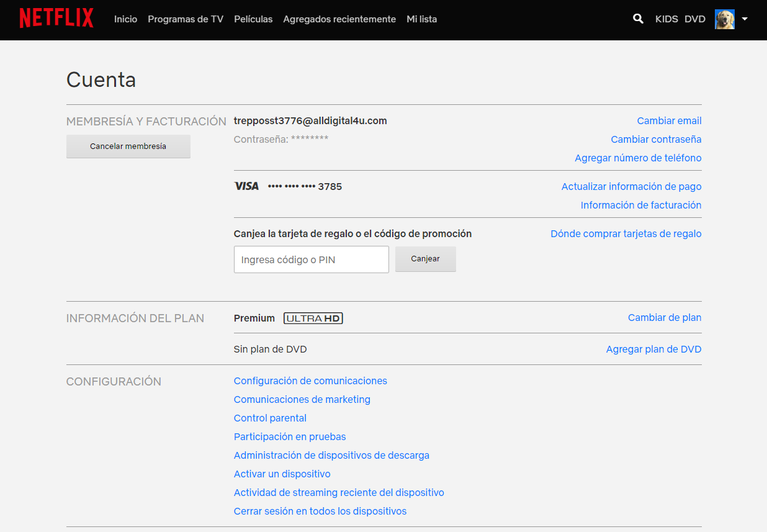The image size is (767, 532).
Task: Click the Canjear button
Action: (x=426, y=259)
